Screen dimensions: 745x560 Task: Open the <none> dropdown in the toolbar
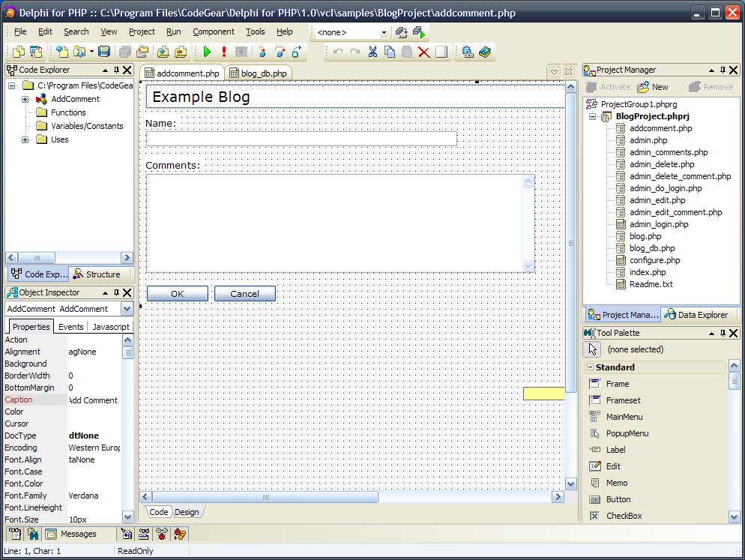point(384,33)
